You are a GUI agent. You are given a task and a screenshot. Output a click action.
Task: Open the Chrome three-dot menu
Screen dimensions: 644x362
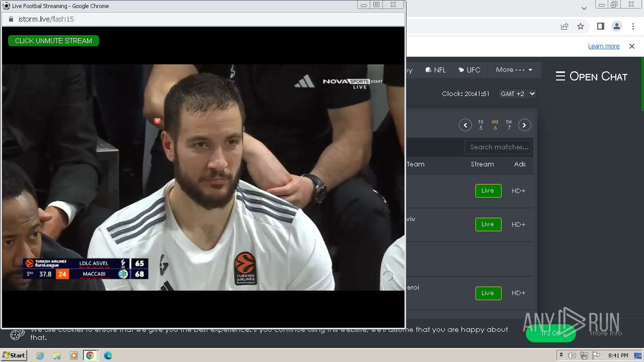click(x=633, y=26)
